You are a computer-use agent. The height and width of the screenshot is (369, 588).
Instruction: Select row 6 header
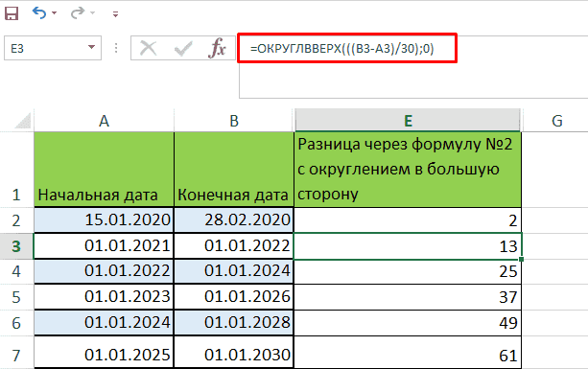[x=16, y=323]
